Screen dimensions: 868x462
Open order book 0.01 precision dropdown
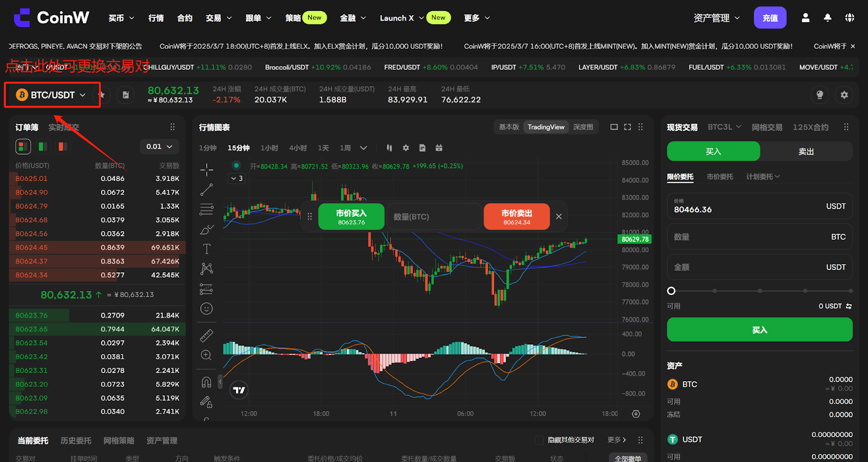[x=159, y=146]
